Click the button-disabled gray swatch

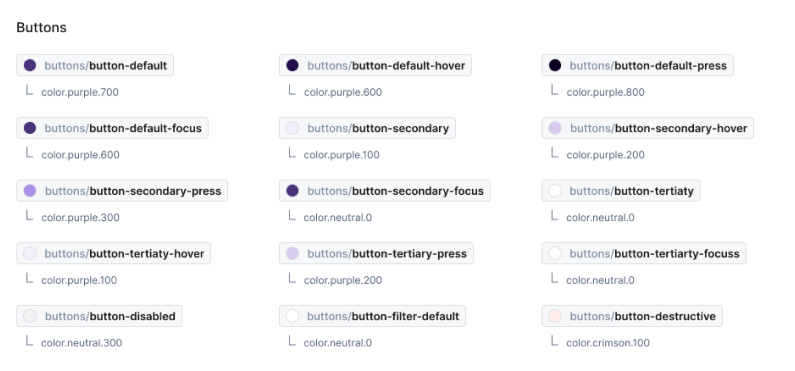pyautogui.click(x=30, y=316)
